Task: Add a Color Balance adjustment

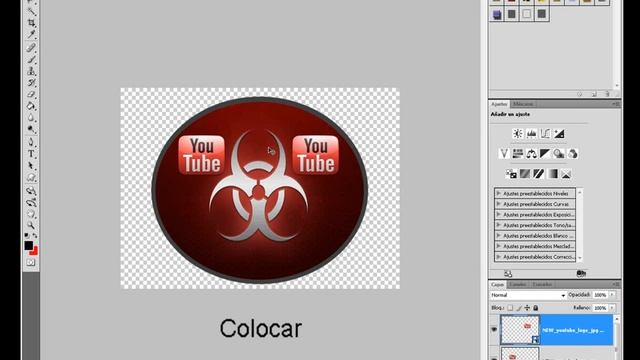Action: (531, 153)
